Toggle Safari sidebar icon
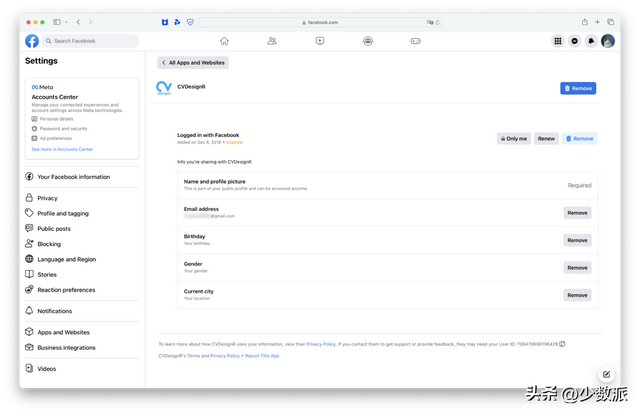Image resolution: width=640 pixels, height=414 pixels. (57, 22)
